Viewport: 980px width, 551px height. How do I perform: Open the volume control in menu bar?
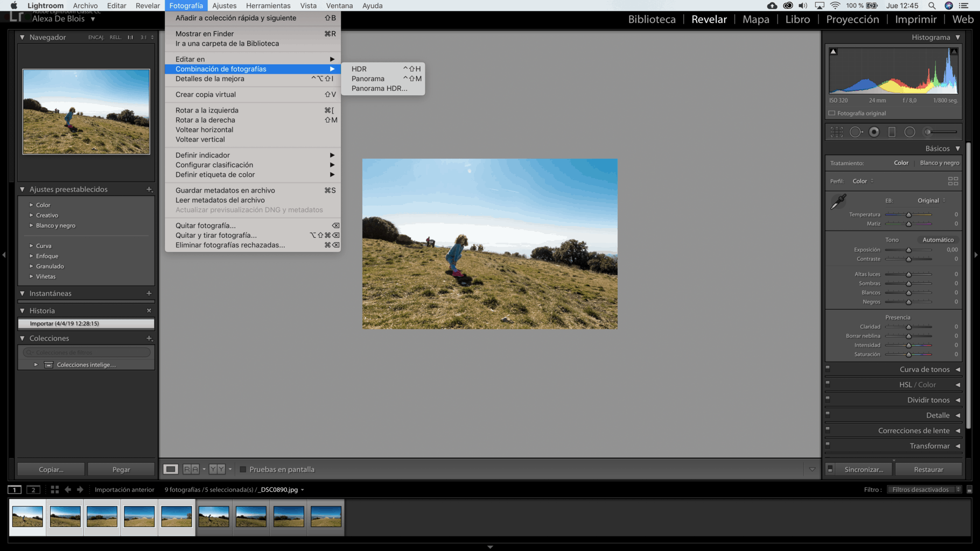[803, 5]
